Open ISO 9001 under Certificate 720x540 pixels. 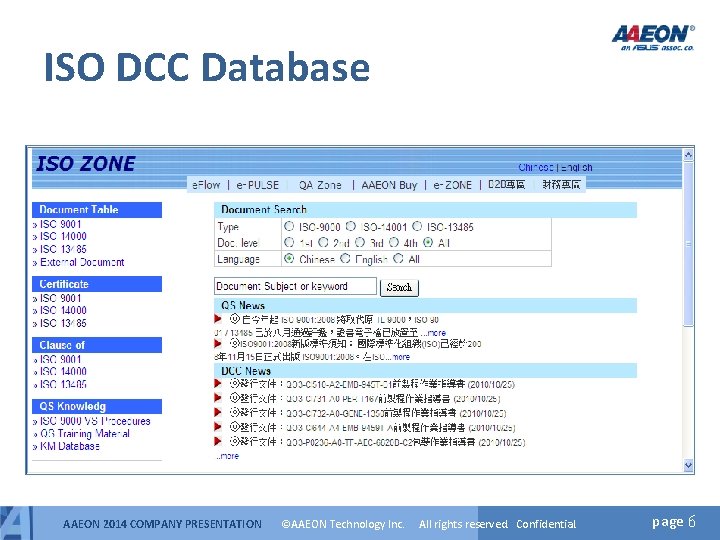click(60, 298)
